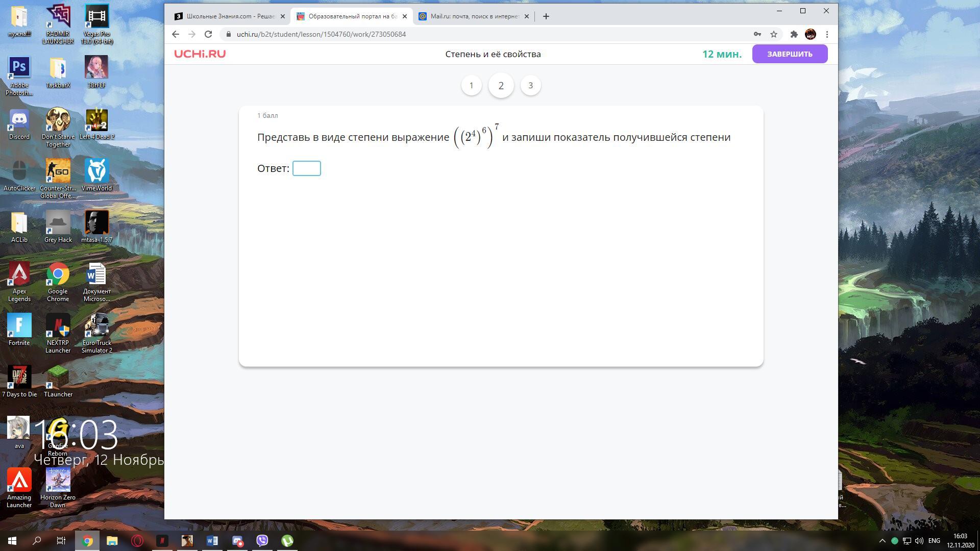
Task: Go to question number 3
Action: tap(530, 85)
